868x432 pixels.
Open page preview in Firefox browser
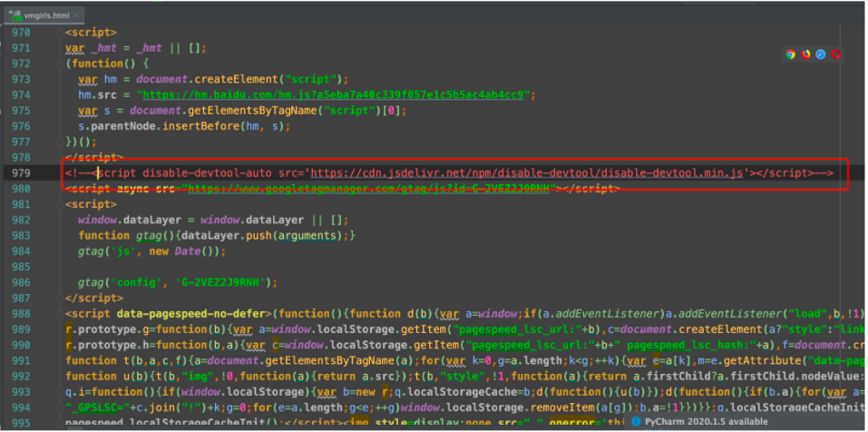(806, 54)
